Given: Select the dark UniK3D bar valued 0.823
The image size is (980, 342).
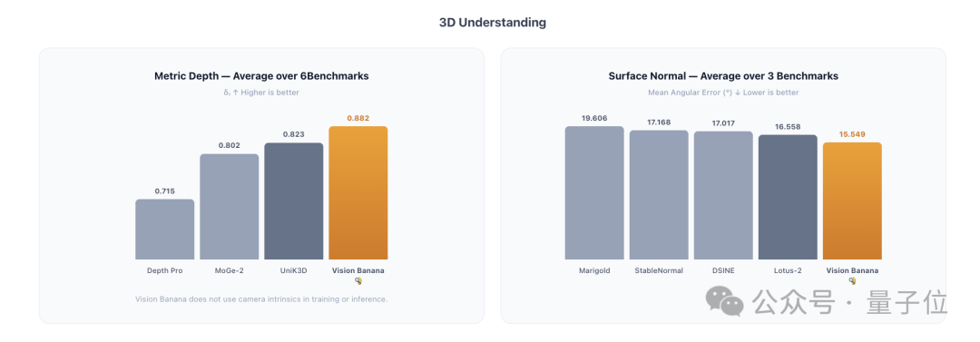Looking at the screenshot, I should pyautogui.click(x=294, y=201).
